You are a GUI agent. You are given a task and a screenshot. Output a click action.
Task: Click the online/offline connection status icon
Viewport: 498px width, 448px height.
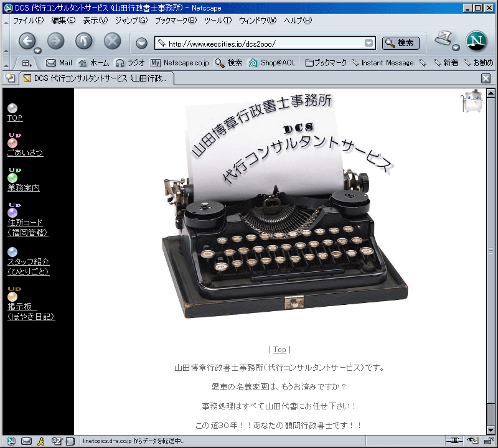coord(454,441)
